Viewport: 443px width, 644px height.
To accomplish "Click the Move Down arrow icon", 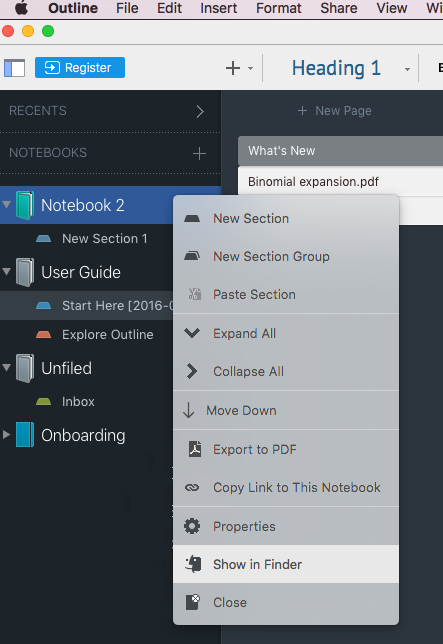I will (x=188, y=410).
